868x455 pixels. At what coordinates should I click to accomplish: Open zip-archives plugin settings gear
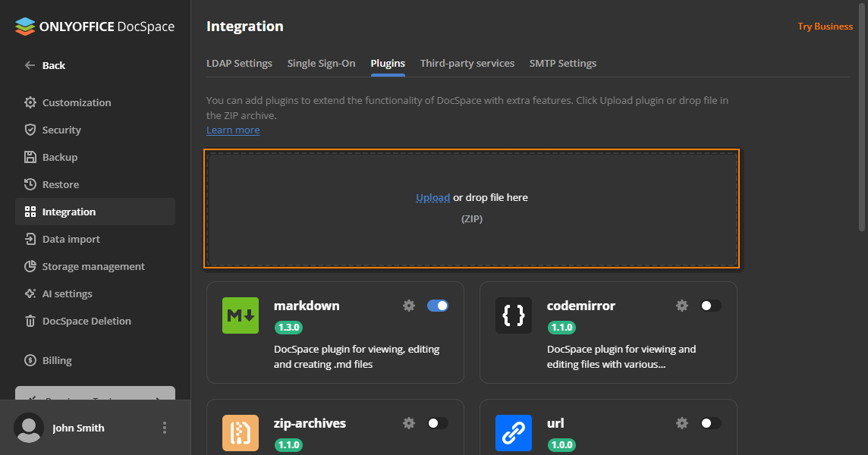coord(409,423)
